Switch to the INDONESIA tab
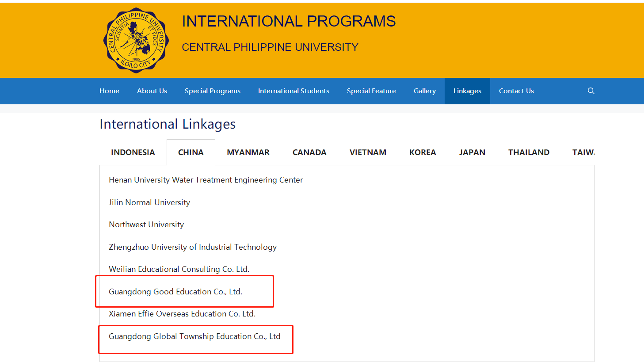The width and height of the screenshot is (644, 362). click(133, 152)
